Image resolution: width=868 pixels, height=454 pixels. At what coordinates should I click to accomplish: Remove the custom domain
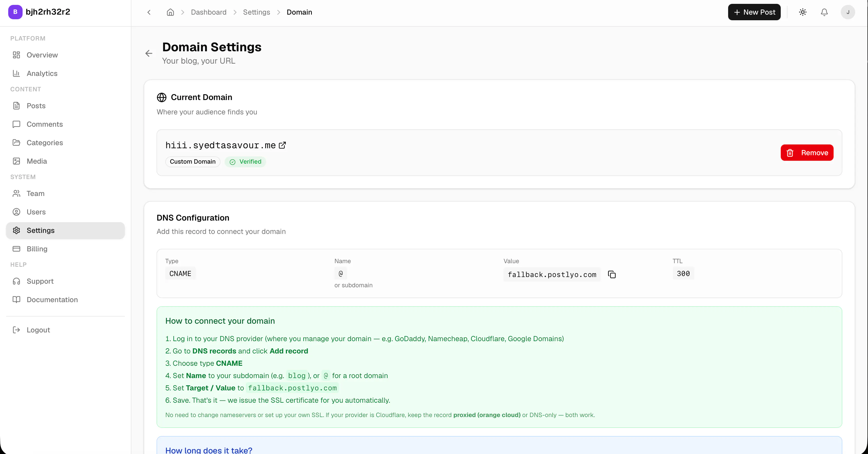(807, 153)
